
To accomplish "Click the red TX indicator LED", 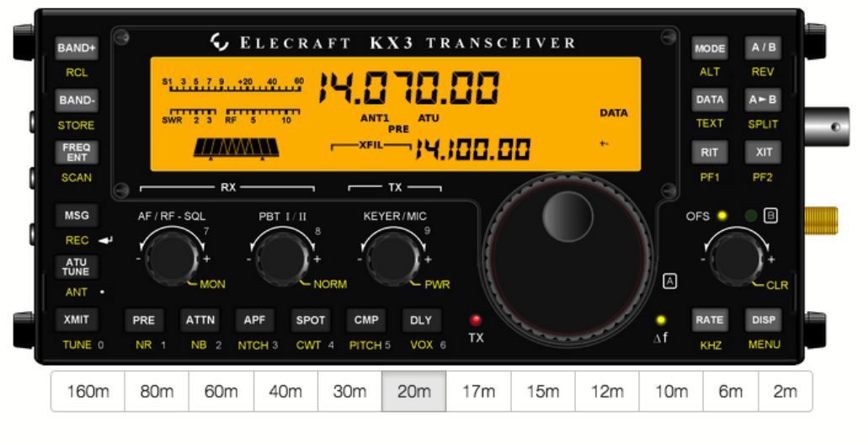I will pyautogui.click(x=476, y=319).
